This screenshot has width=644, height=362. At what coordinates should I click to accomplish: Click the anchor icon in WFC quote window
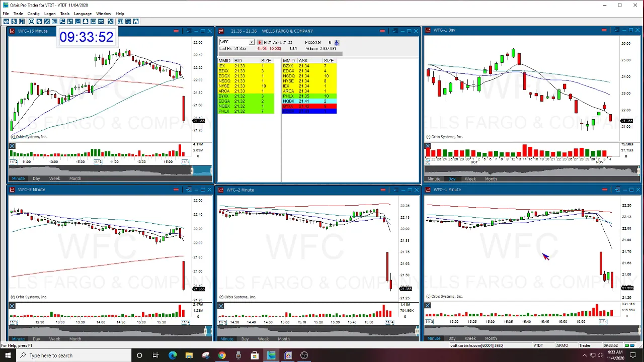coord(337,43)
